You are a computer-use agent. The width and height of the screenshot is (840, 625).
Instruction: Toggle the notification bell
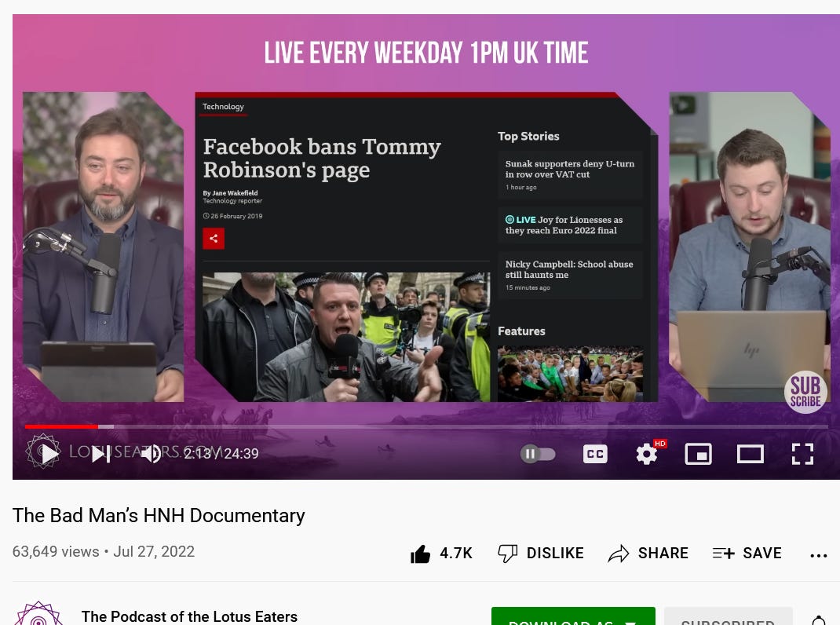819,620
